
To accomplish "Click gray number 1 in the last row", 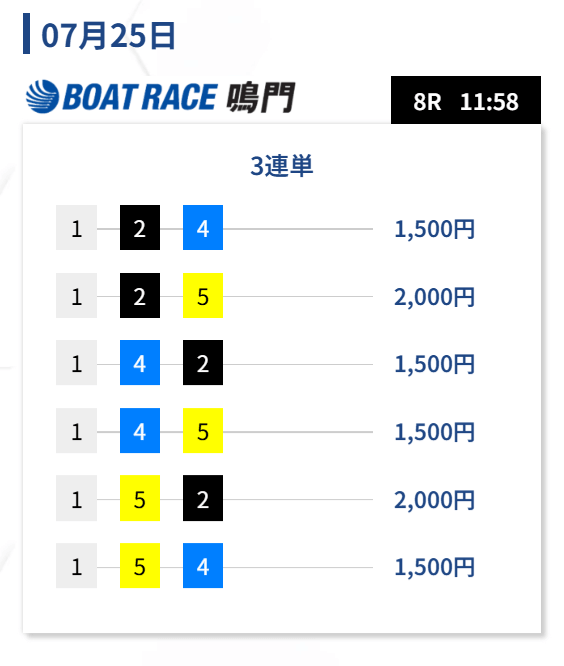I will point(76,566).
